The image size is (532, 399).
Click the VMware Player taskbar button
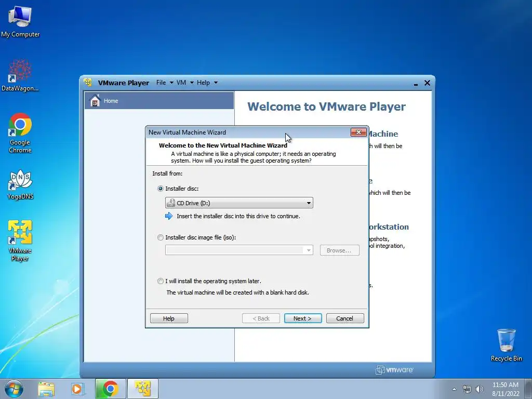click(142, 389)
